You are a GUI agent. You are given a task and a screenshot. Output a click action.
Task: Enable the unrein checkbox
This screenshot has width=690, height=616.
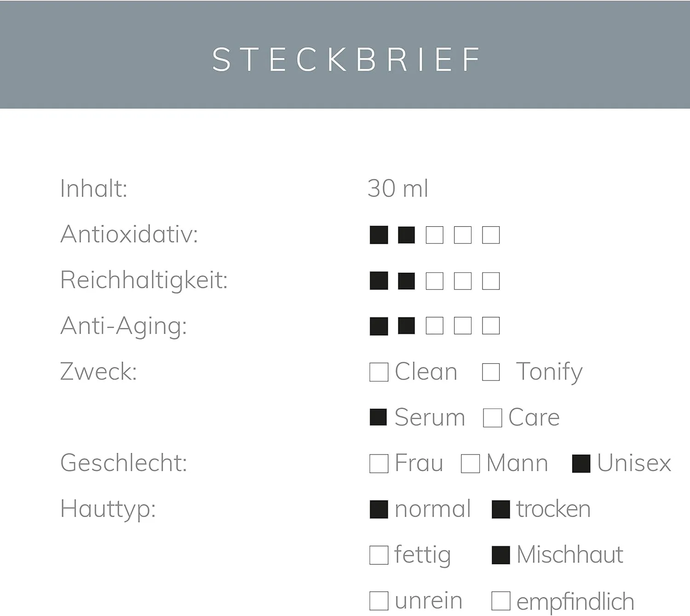click(379, 601)
